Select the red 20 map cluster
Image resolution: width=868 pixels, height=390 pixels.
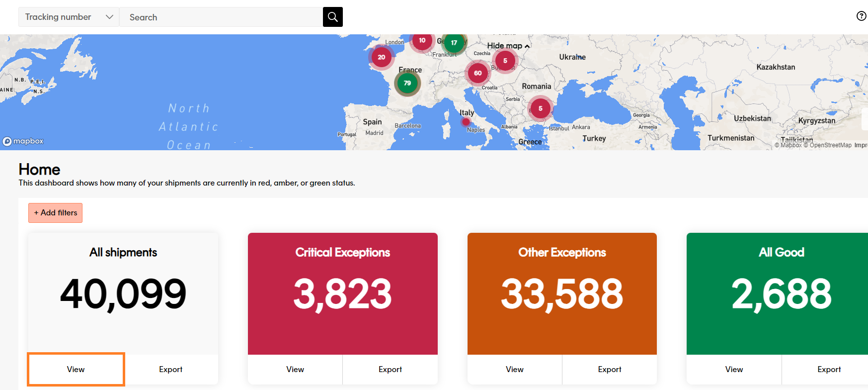click(x=381, y=57)
